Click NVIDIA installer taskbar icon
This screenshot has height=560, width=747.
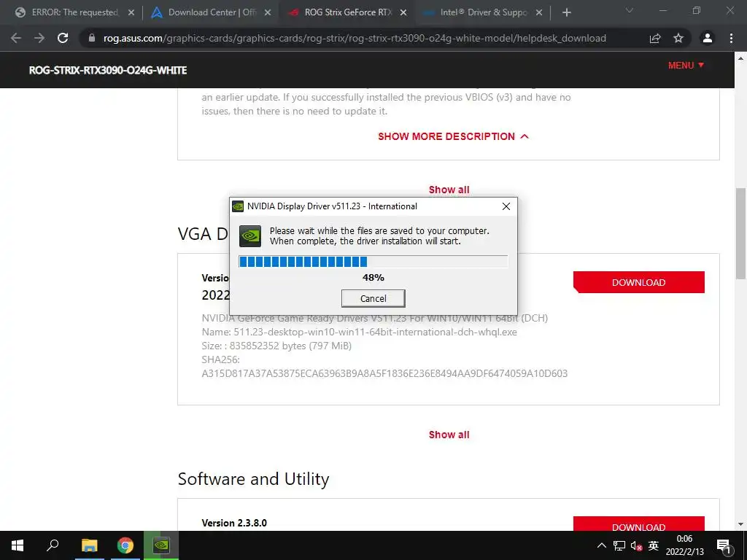pyautogui.click(x=161, y=545)
